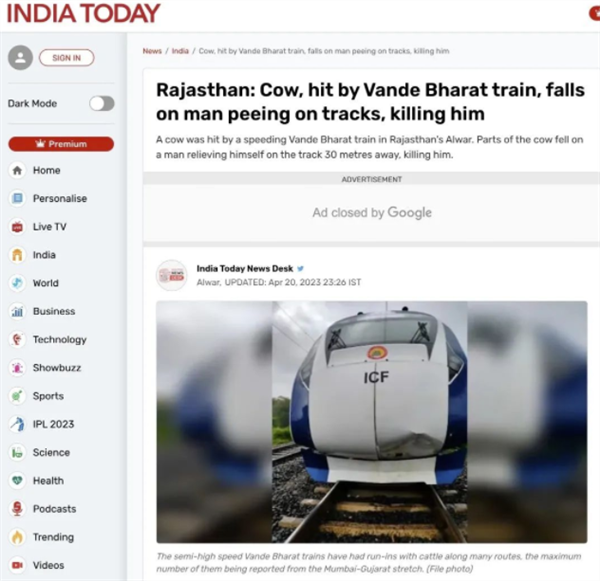Go to the Showbuzz section
Screen dimensions: 600x581
coord(57,368)
